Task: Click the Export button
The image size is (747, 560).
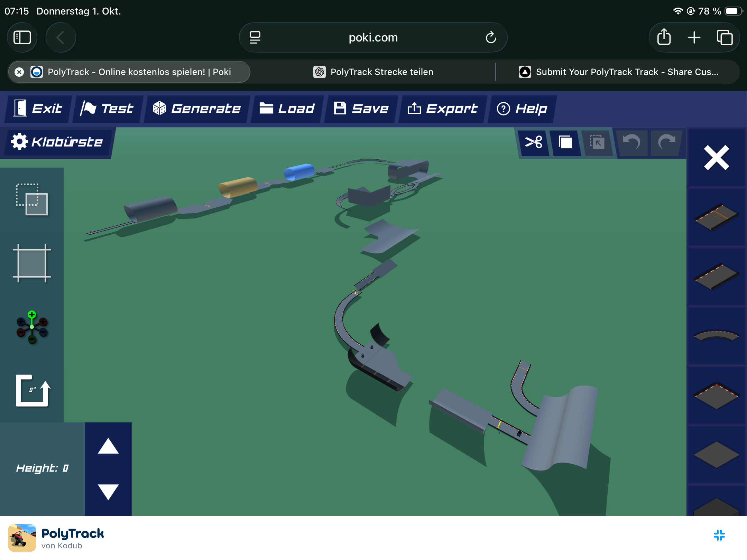Action: (443, 109)
